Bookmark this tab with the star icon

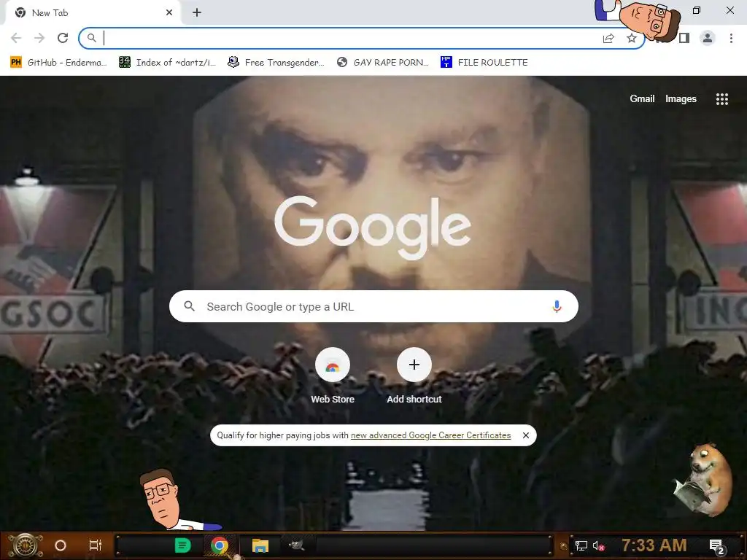[x=632, y=38]
